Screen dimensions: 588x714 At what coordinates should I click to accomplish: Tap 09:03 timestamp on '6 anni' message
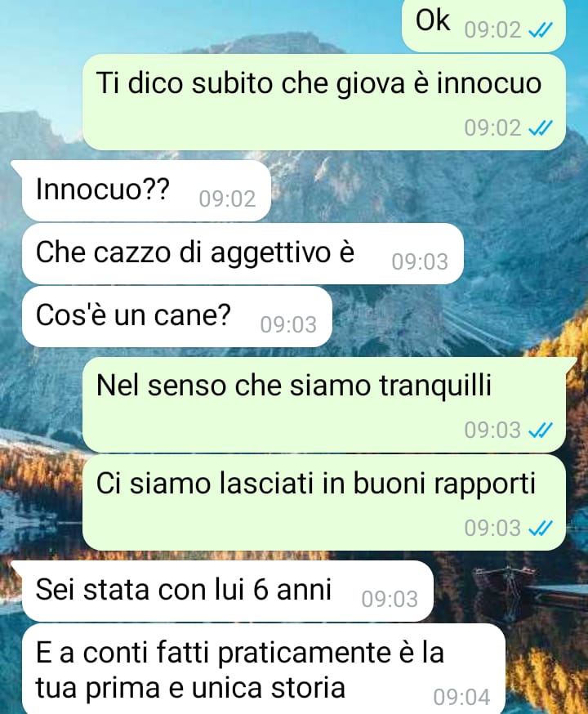pyautogui.click(x=390, y=600)
